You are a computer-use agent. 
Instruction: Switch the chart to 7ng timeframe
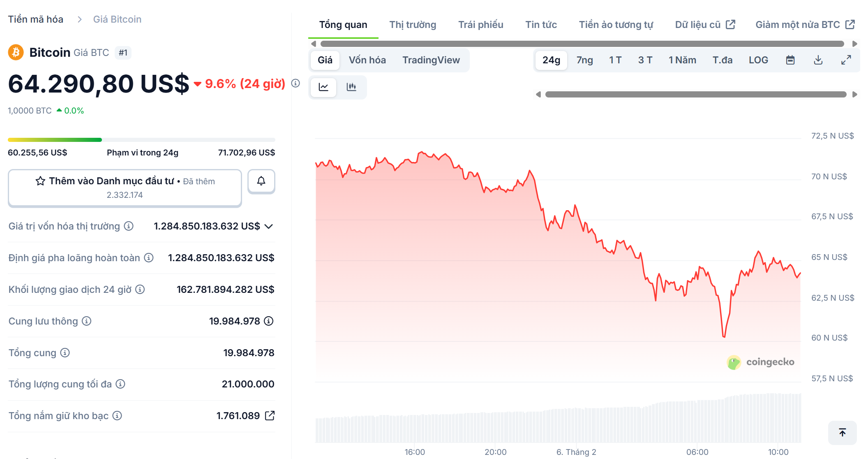tap(584, 60)
